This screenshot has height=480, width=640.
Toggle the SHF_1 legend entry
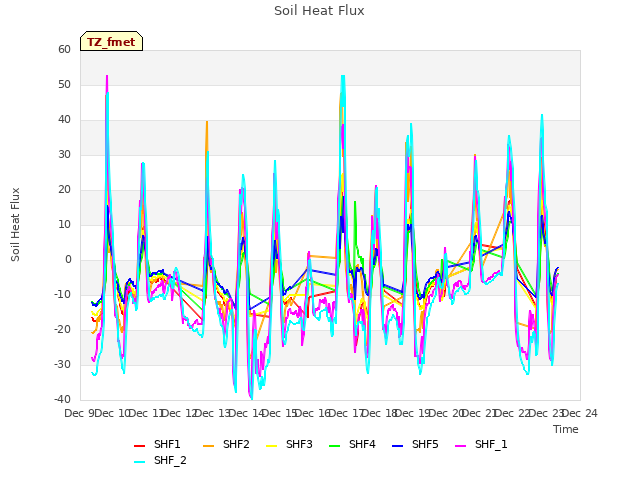[481, 444]
